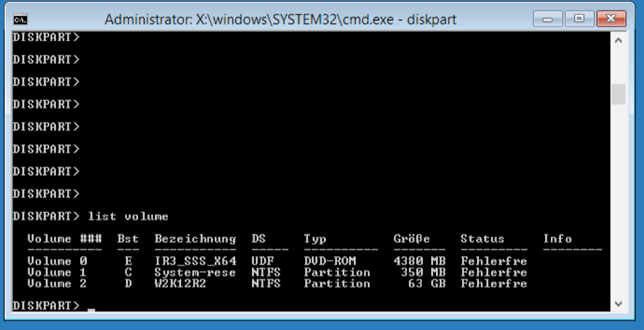
Task: Click the 'W2K12R2' volume label
Action: 181,284
